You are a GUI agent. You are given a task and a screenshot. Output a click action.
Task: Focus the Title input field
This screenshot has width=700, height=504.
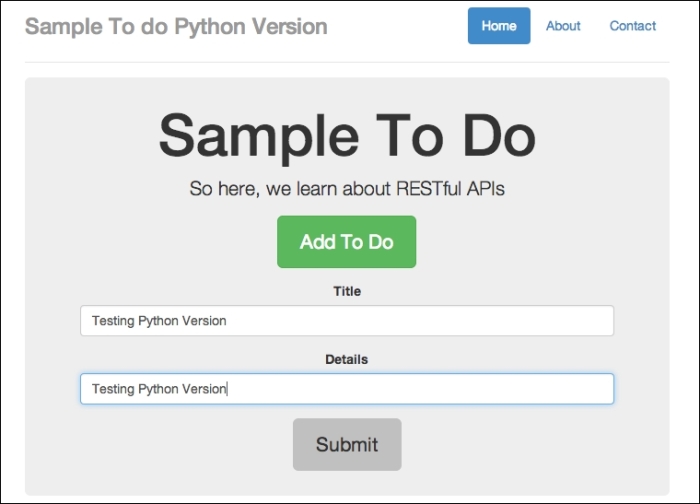[347, 321]
